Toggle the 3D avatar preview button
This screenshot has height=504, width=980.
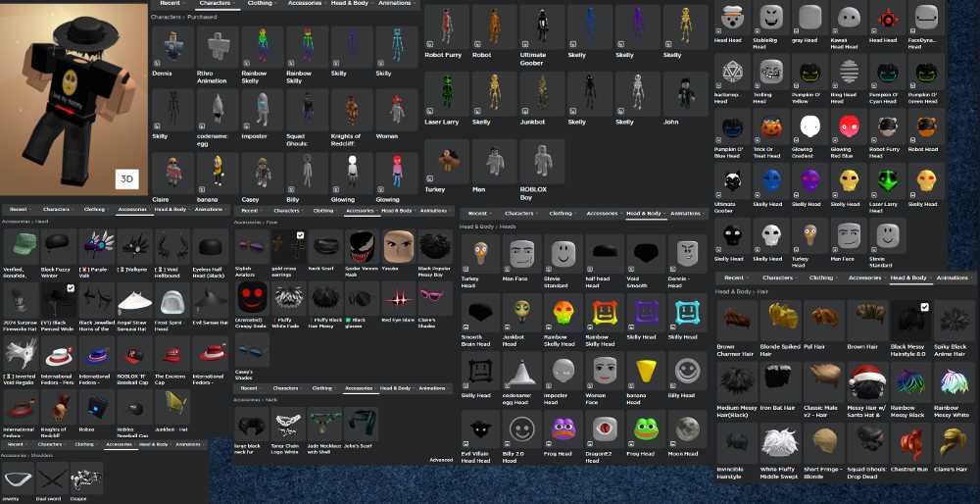(126, 178)
